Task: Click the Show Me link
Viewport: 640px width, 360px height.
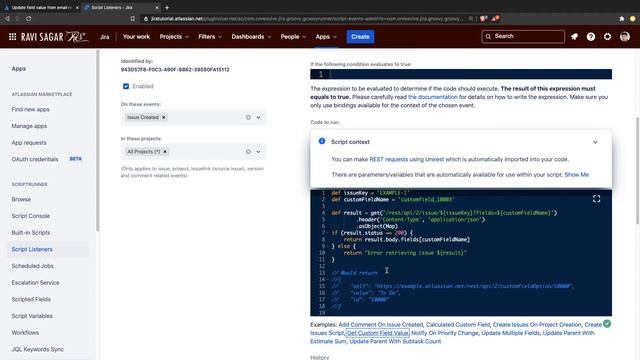Action: point(577,175)
